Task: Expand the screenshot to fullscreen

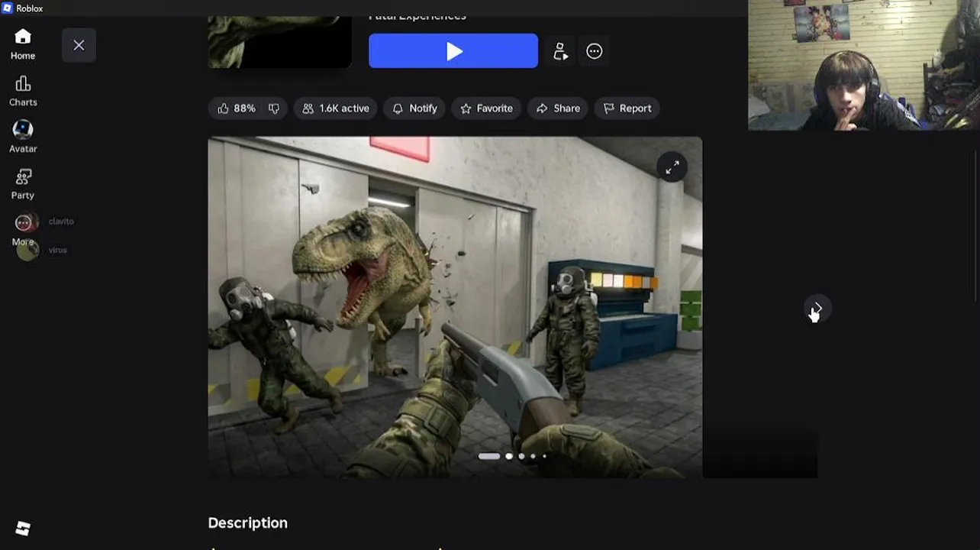Action: coord(672,167)
